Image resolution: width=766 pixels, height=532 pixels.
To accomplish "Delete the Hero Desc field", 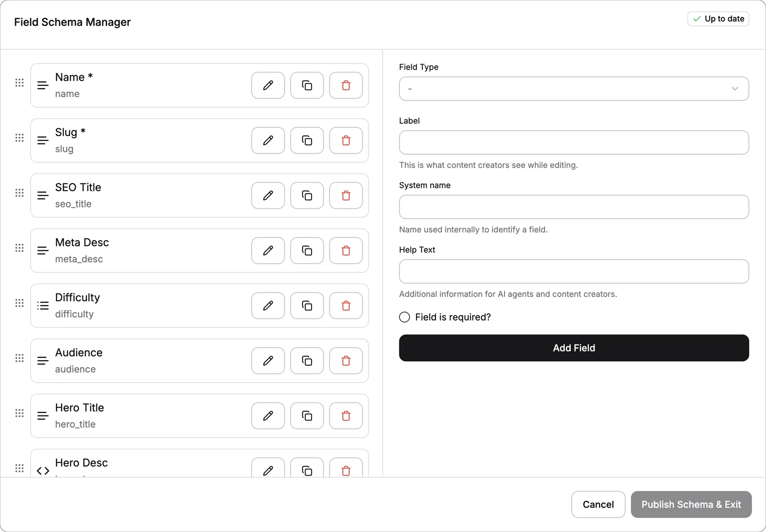I will pos(346,470).
